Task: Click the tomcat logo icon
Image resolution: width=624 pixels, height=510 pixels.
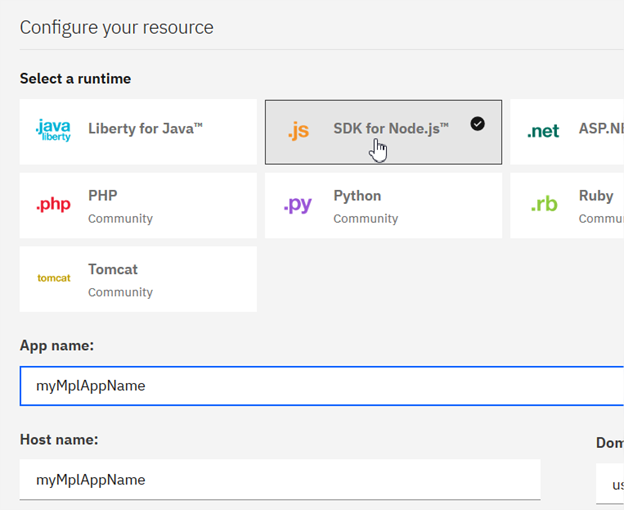Action: (x=54, y=278)
